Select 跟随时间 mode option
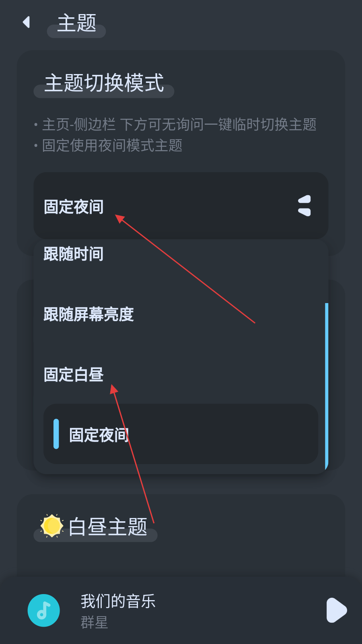The height and width of the screenshot is (644, 362). [x=181, y=254]
